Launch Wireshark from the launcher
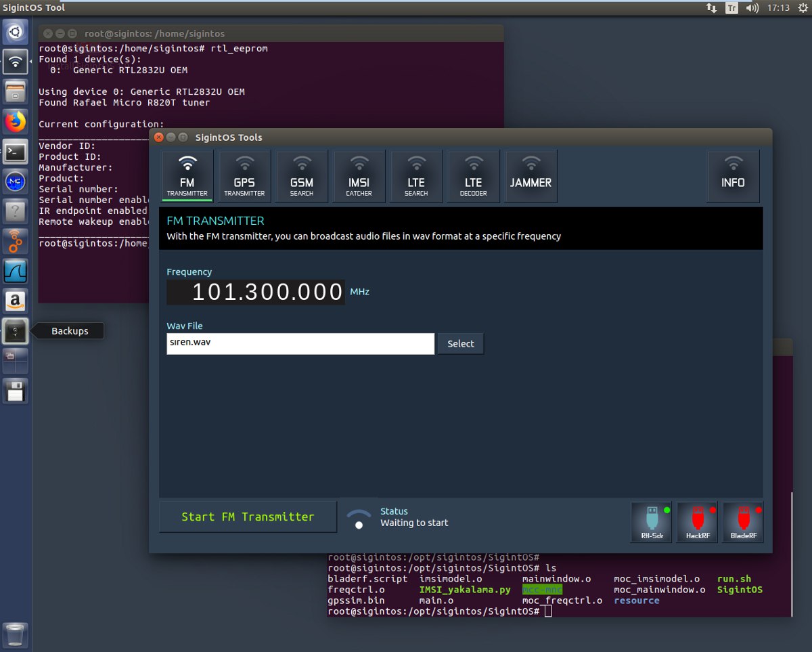Screen dimensions: 812x652 (x=16, y=271)
